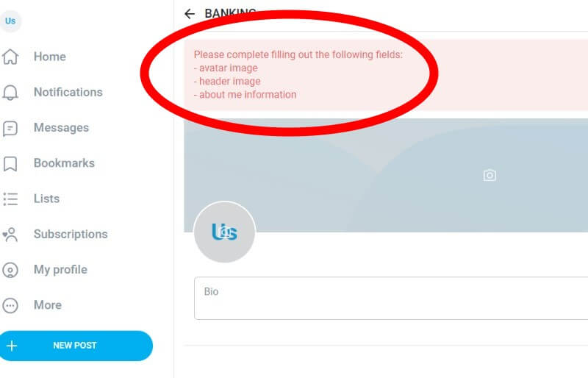Click the Subscriptions heart-person icon
Image resolution: width=588 pixels, height=378 pixels.
coord(10,235)
